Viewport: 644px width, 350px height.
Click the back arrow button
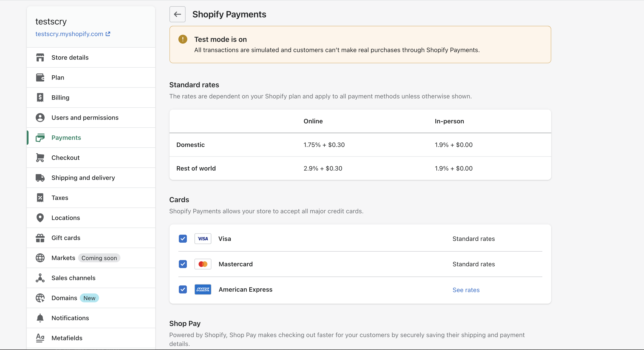(177, 14)
